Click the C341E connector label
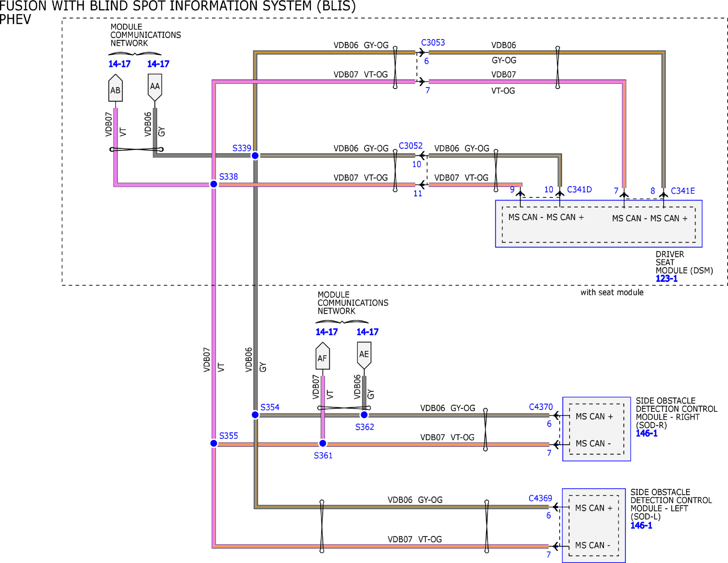Screen dimensions: 728x563 pyautogui.click(x=683, y=191)
